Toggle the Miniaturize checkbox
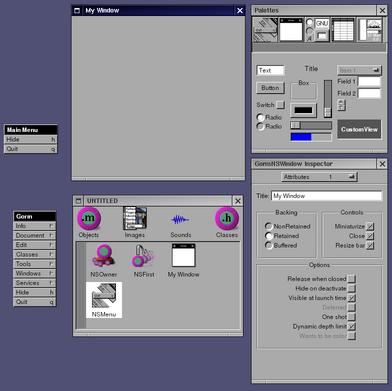 click(370, 226)
